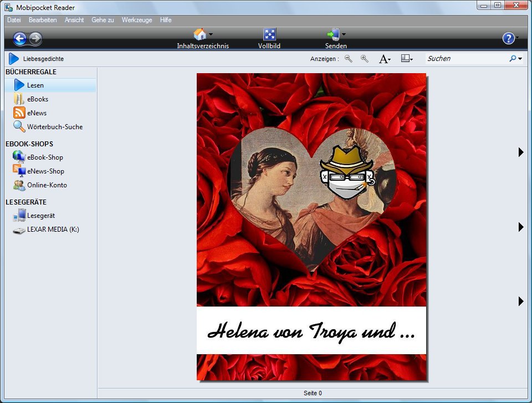Open the font size A dropdown
The width and height of the screenshot is (532, 403).
pyautogui.click(x=385, y=59)
